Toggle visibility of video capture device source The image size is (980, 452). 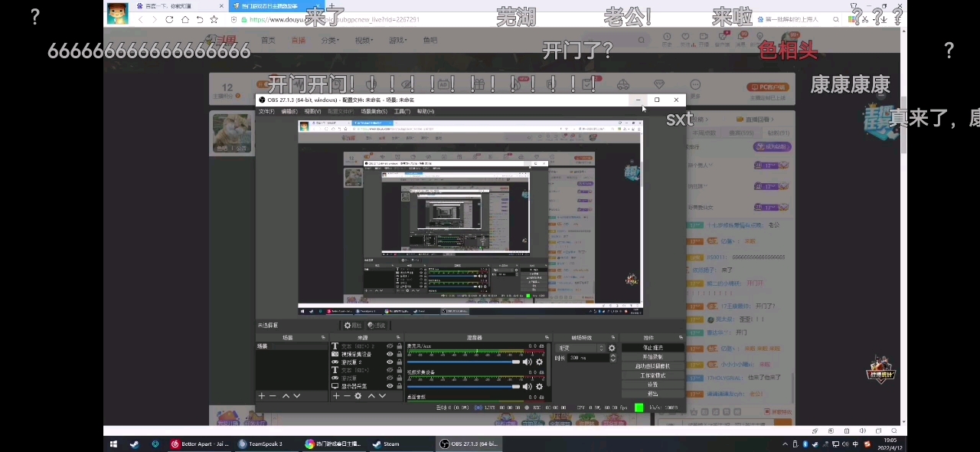tap(390, 354)
